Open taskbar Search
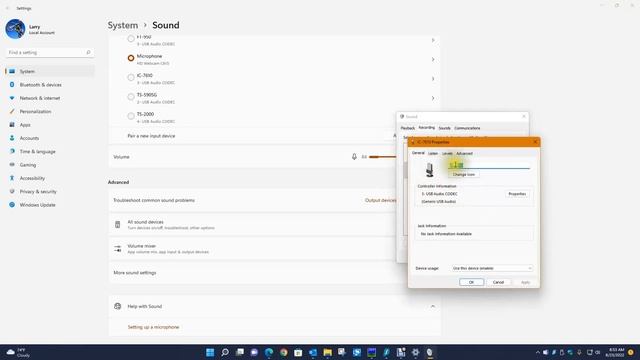640x360 pixels. (225, 352)
